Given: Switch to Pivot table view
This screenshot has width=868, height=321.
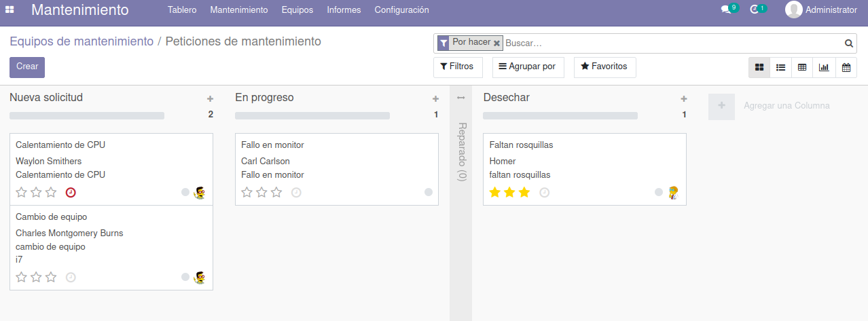Looking at the screenshot, I should [x=802, y=67].
